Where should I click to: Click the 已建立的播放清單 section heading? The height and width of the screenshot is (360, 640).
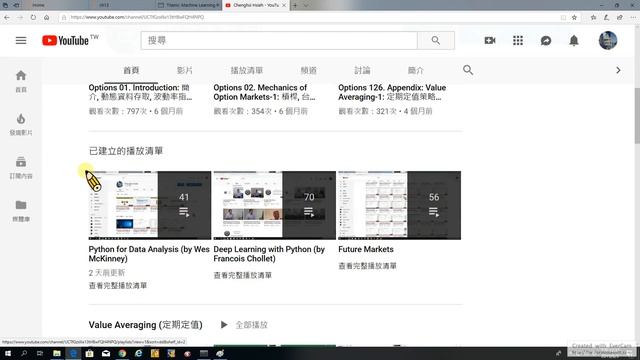(x=126, y=151)
